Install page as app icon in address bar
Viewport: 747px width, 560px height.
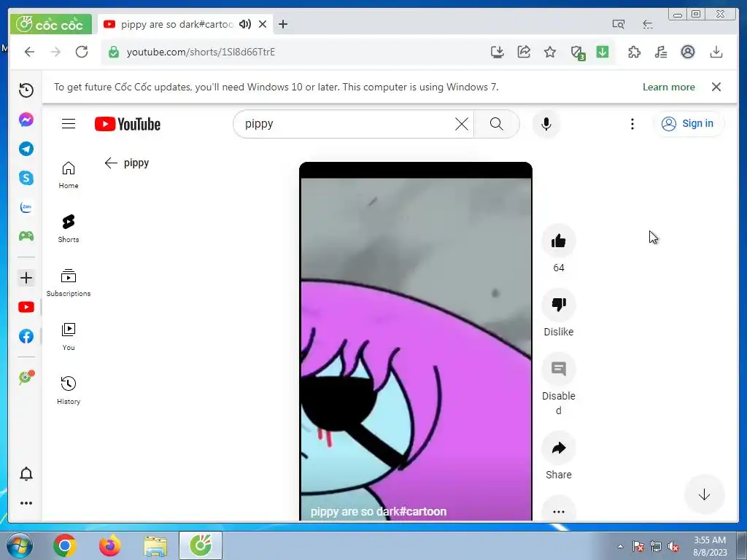498,52
